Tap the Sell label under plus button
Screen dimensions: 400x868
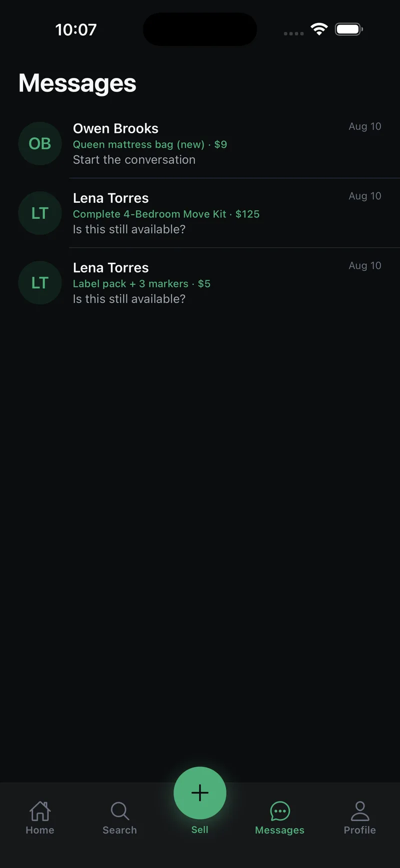coord(200,830)
